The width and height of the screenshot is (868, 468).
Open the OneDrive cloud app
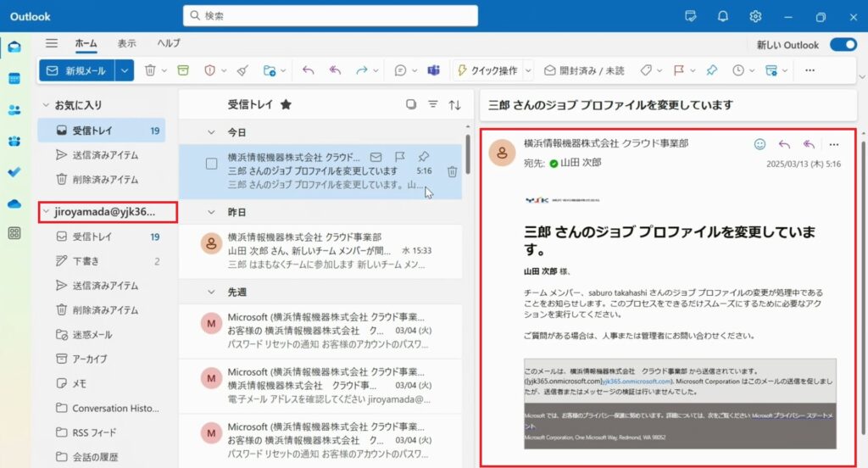coord(14,203)
